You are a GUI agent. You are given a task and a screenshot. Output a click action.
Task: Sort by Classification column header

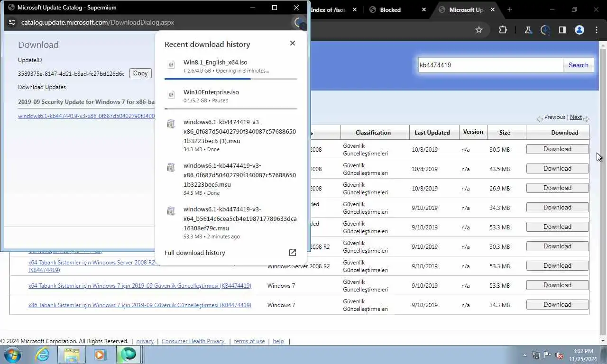(x=373, y=132)
